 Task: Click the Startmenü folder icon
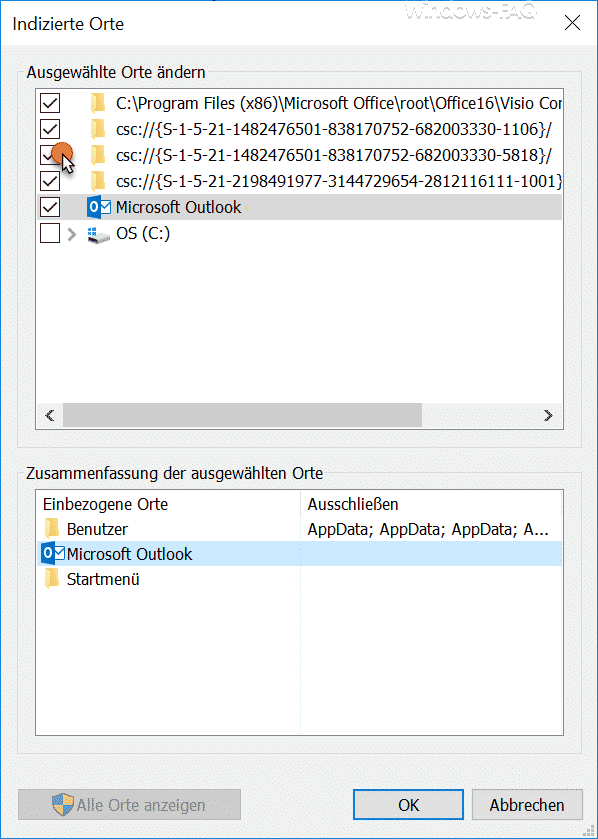[x=52, y=579]
